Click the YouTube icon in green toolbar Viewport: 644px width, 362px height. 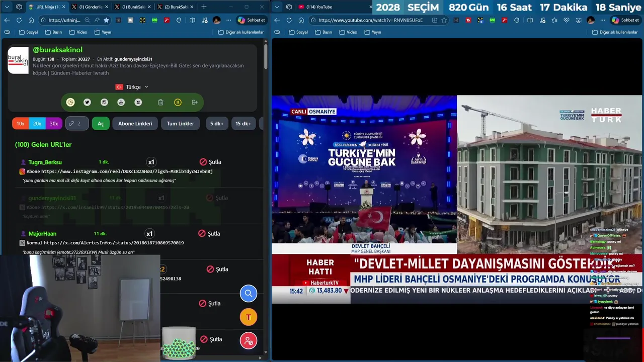click(x=121, y=102)
